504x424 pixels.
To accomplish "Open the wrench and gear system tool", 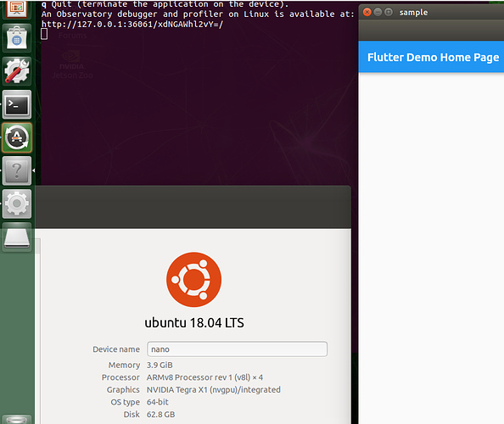I will click(17, 71).
